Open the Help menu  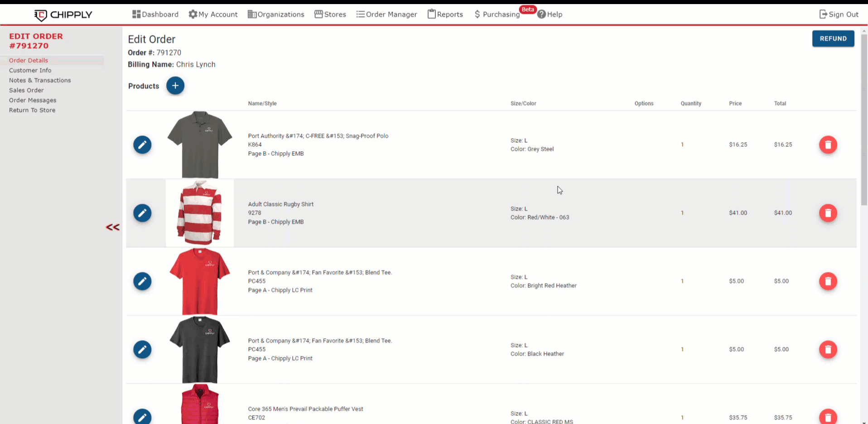point(550,14)
